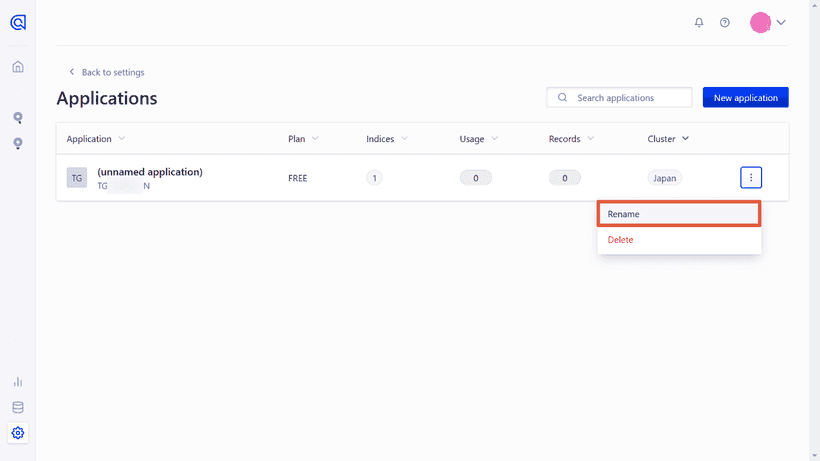Click the search magnifier icon in the field
Image resolution: width=820 pixels, height=461 pixels.
562,97
